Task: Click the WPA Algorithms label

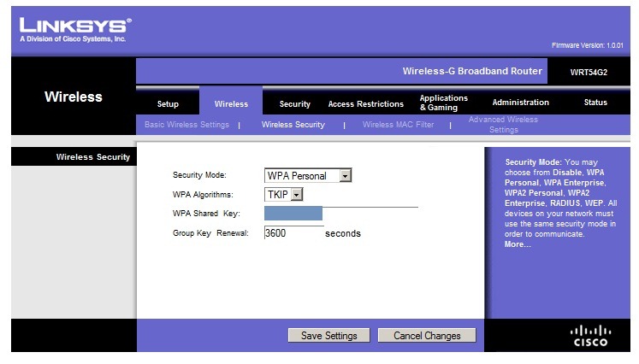Action: pyautogui.click(x=203, y=195)
